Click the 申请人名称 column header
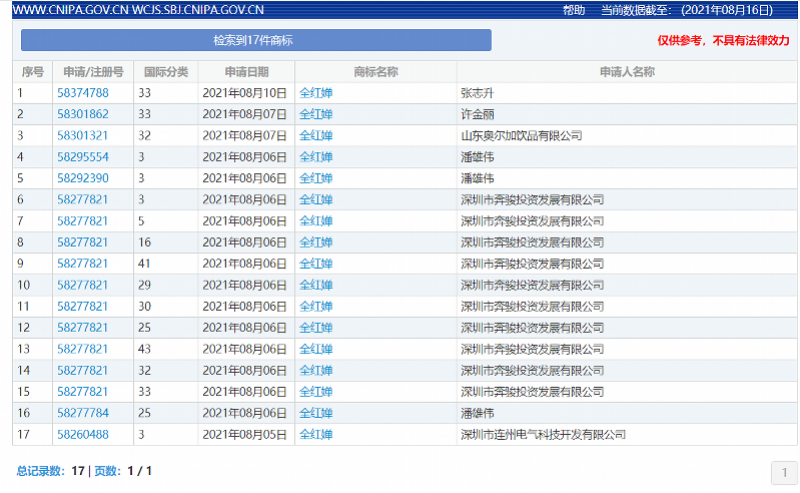This screenshot has height=493, width=800. (x=627, y=72)
